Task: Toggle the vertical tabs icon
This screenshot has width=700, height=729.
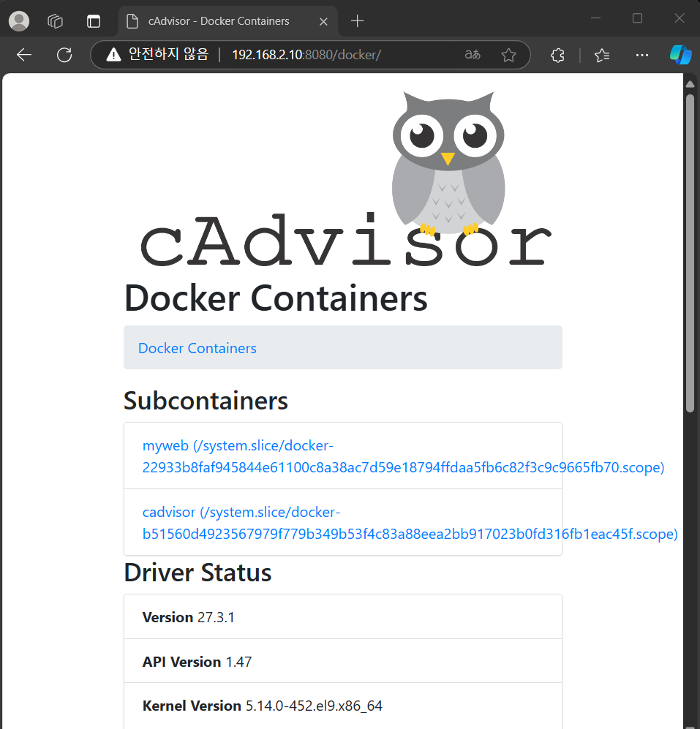Action: (x=94, y=21)
